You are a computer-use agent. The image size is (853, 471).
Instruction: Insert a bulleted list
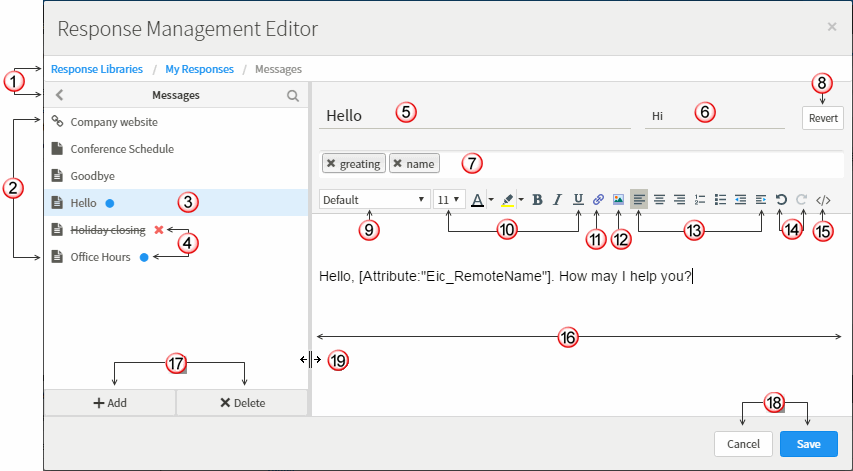pyautogui.click(x=720, y=199)
